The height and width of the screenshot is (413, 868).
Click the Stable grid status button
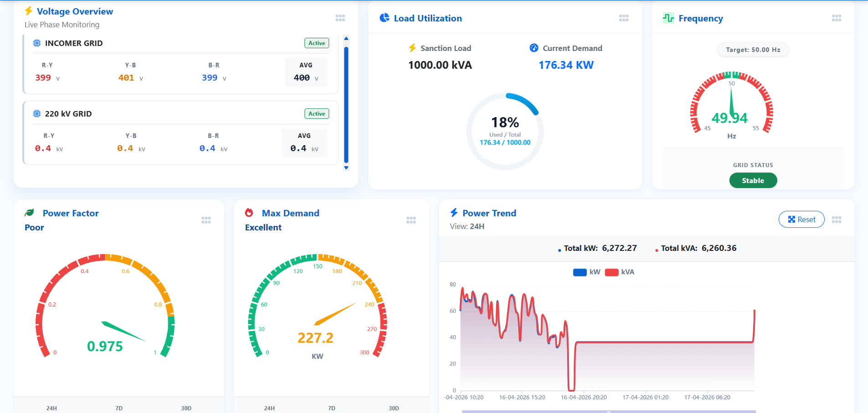click(x=753, y=181)
